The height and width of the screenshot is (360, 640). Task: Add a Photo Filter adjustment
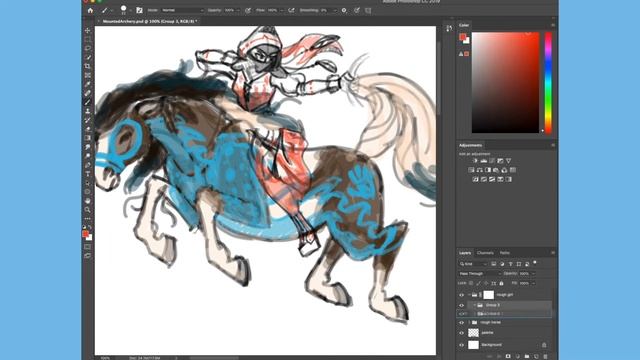tap(496, 170)
